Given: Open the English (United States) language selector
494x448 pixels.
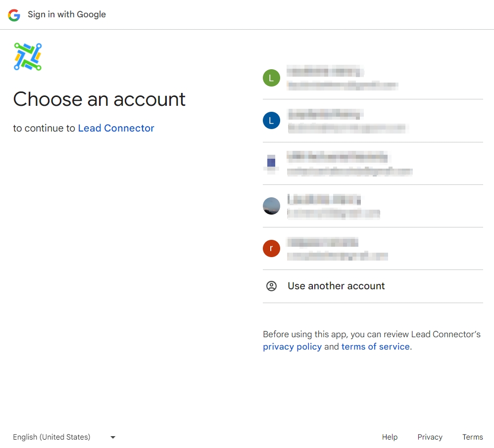Looking at the screenshot, I should click(51, 437).
